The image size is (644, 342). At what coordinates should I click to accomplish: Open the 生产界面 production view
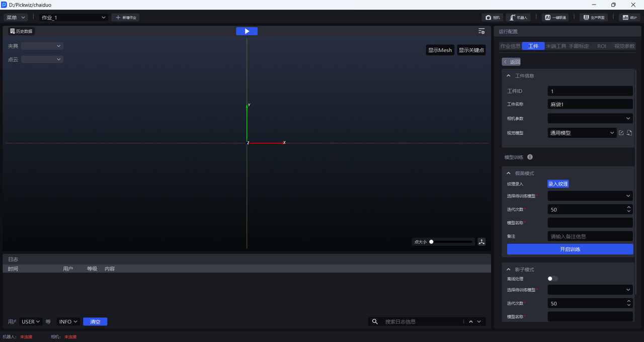(x=593, y=18)
